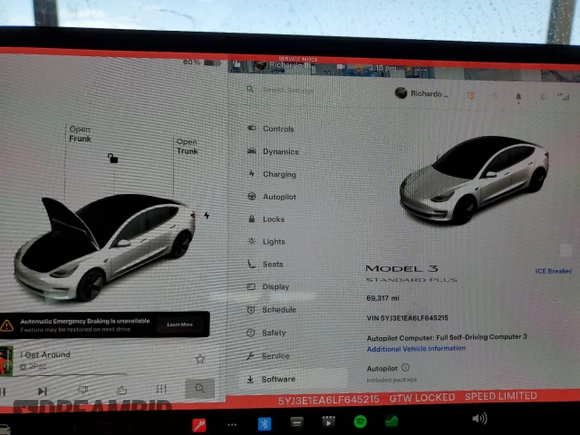Click the ICE Breaker link

[553, 271]
